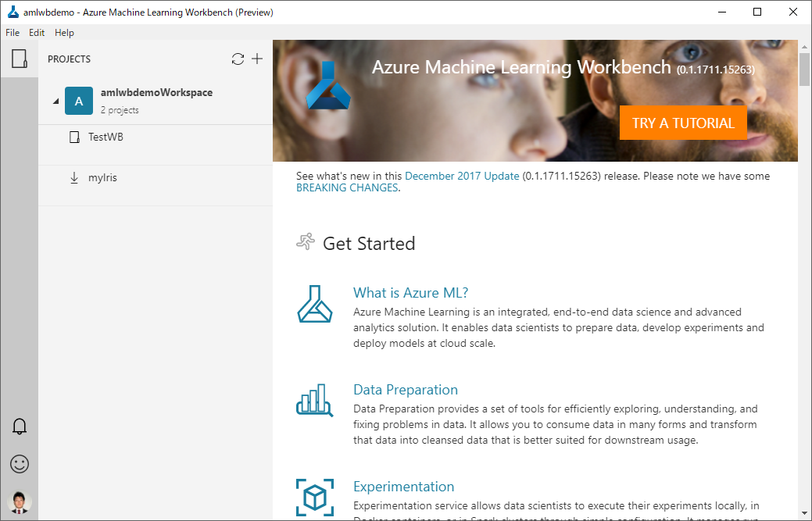Send feedback via smiley icon
Screen dimensions: 812x521
(x=20, y=464)
